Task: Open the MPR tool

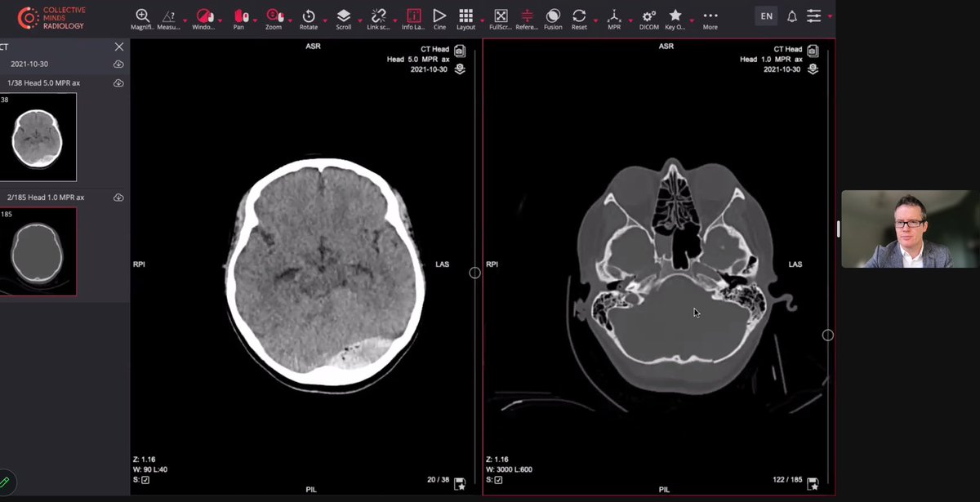Action: coord(614,20)
